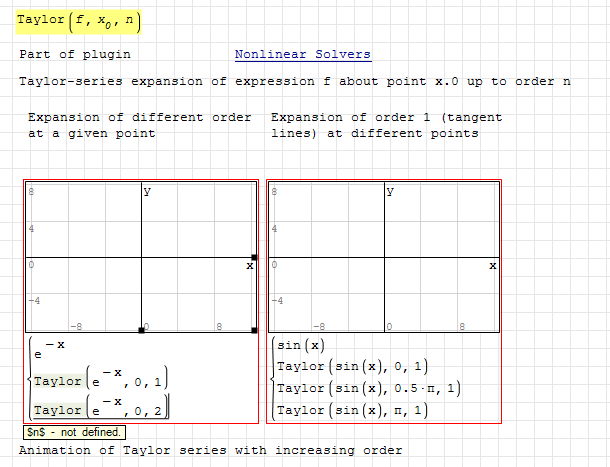
Task: Click the Taylor(sin(x), 0.5·π, 1) expression
Action: tap(367, 388)
